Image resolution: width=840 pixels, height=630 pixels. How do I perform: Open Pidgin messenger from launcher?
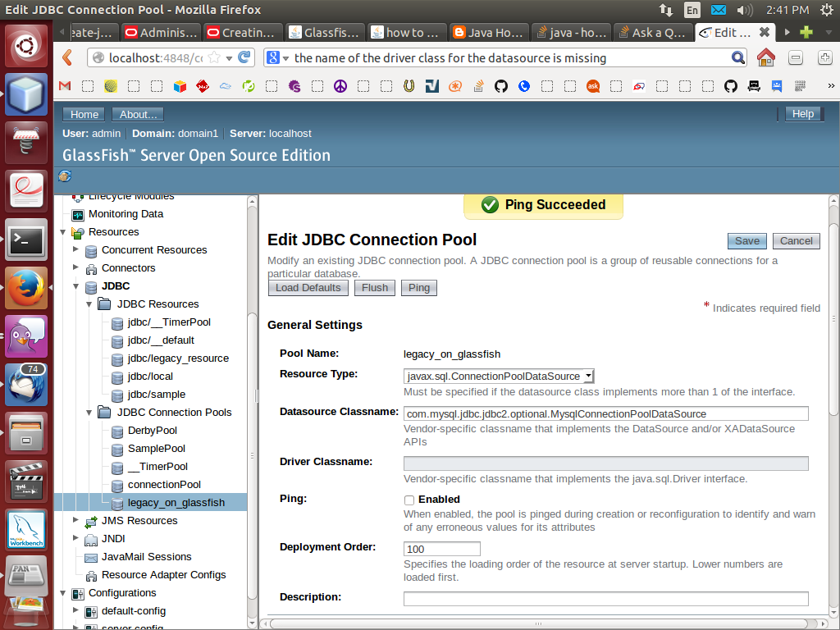click(x=26, y=336)
